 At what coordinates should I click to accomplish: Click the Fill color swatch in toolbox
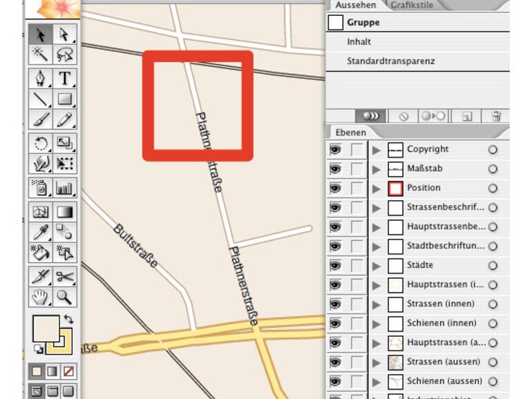pyautogui.click(x=46, y=329)
